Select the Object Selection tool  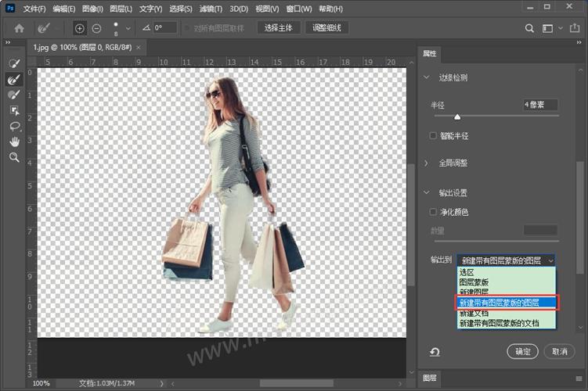tap(14, 110)
